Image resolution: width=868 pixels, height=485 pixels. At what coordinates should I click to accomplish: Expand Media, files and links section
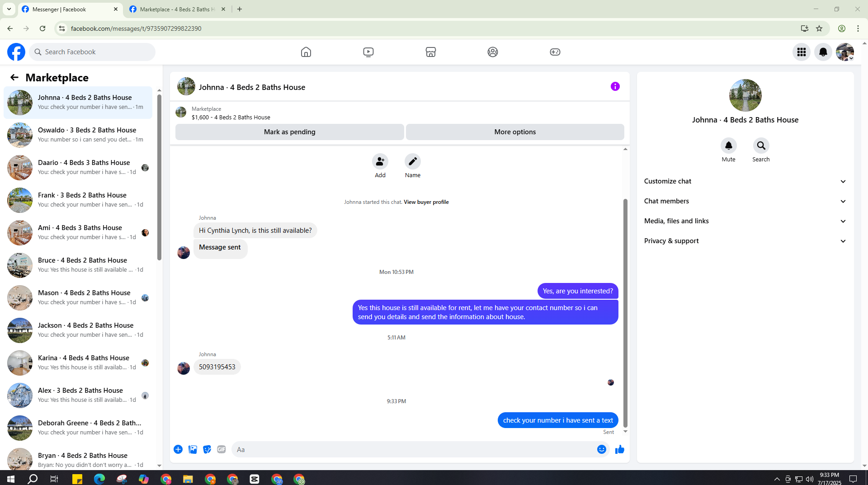pos(745,221)
